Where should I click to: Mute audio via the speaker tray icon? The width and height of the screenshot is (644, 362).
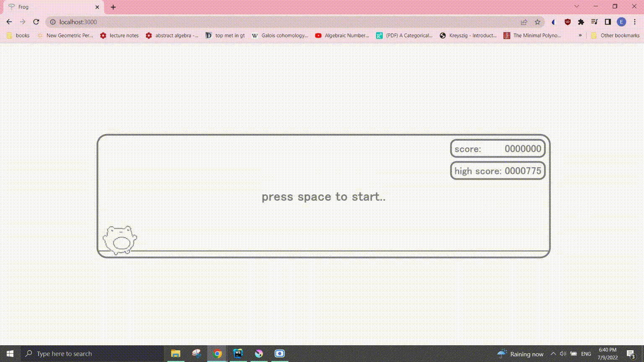coord(563,353)
